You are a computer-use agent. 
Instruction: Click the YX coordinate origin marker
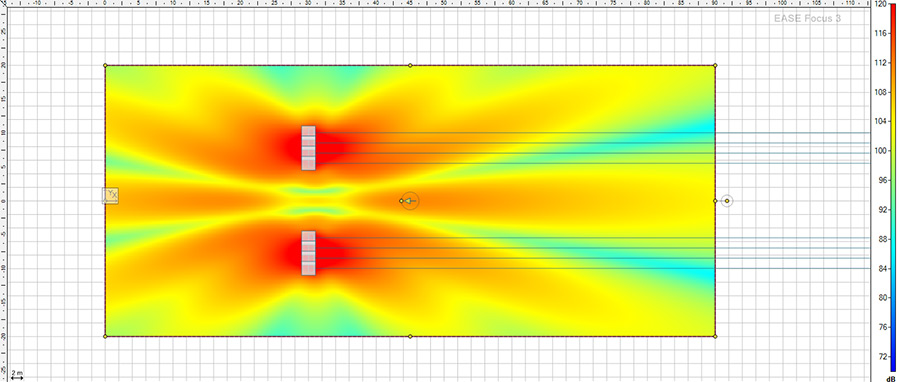[110, 196]
